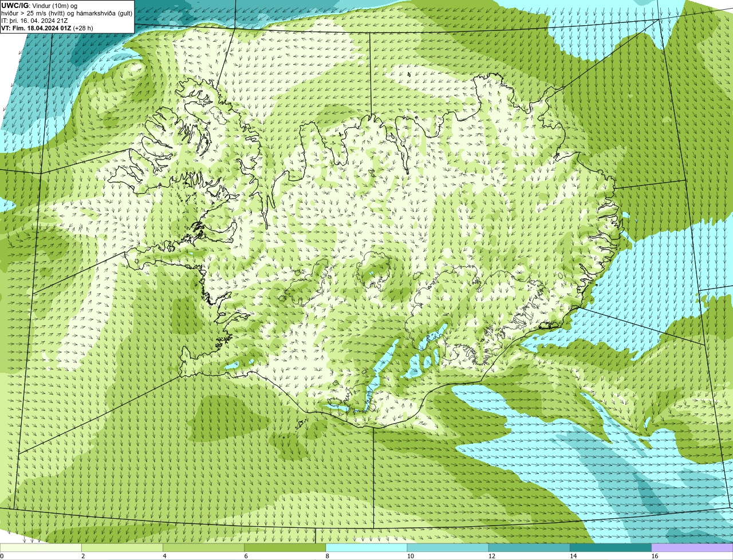Screen dimensions: 733x560
Task: Click the "8" legend scale label
Action: pyautogui.click(x=328, y=556)
